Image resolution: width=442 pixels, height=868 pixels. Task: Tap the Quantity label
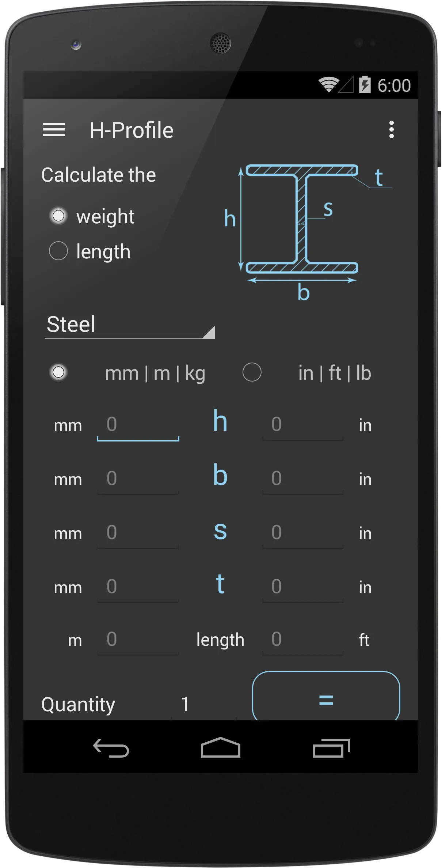(78, 704)
